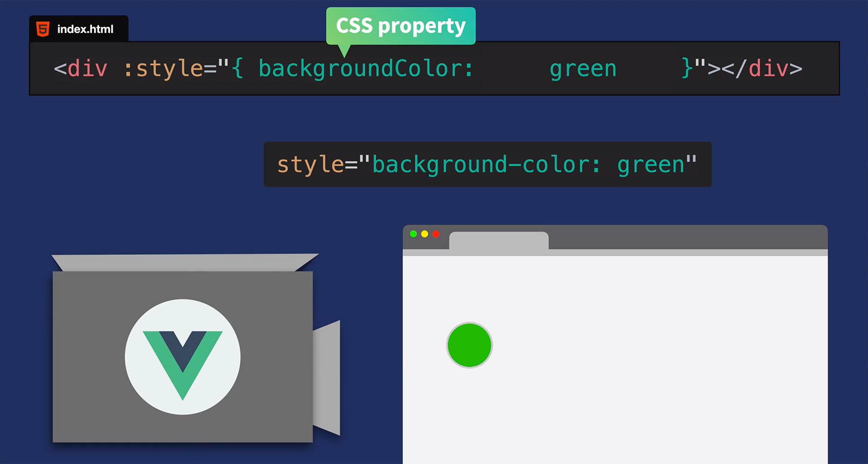Click the green circle in the browser mockup
This screenshot has height=464, width=868.
469,345
